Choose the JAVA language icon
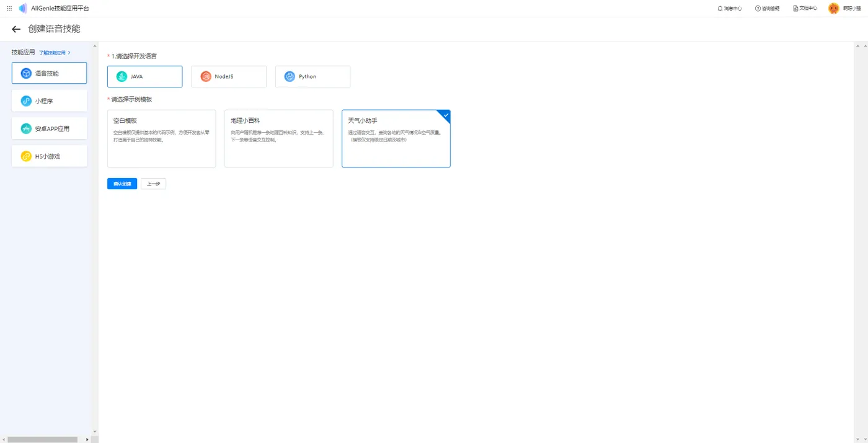This screenshot has width=868, height=443. (x=122, y=76)
